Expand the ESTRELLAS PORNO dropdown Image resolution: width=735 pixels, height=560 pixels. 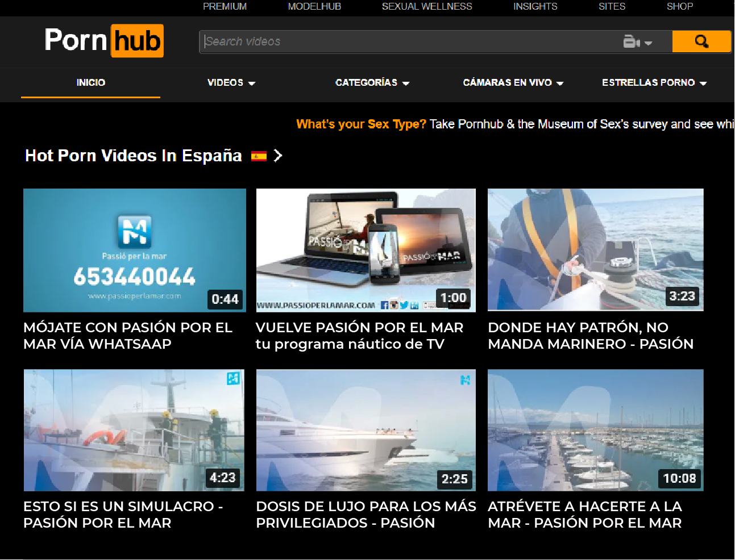[654, 83]
